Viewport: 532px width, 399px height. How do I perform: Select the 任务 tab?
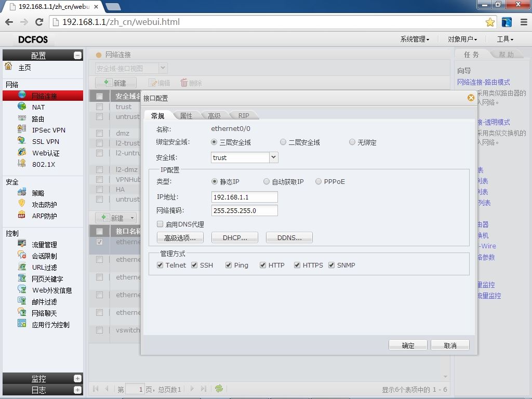[x=472, y=54]
